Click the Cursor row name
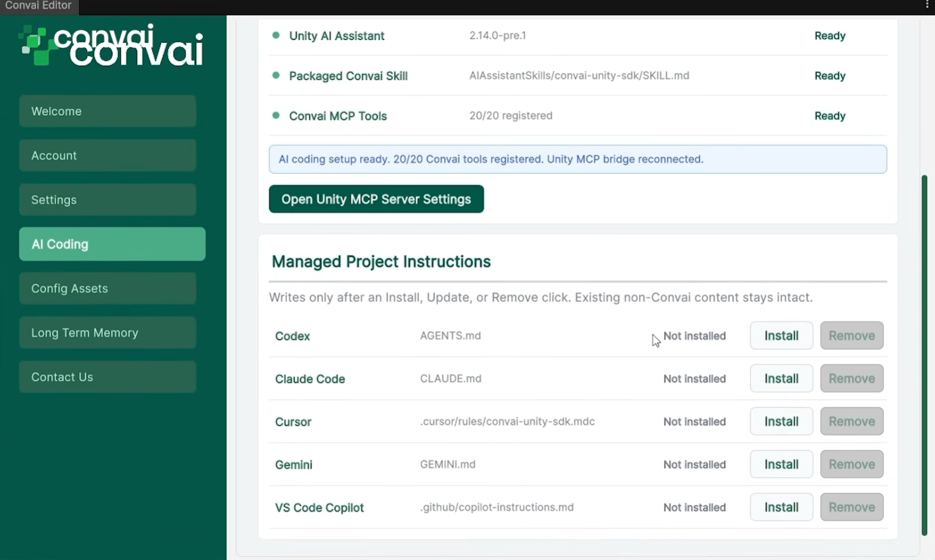Screen dimensions: 935x560 coord(293,422)
